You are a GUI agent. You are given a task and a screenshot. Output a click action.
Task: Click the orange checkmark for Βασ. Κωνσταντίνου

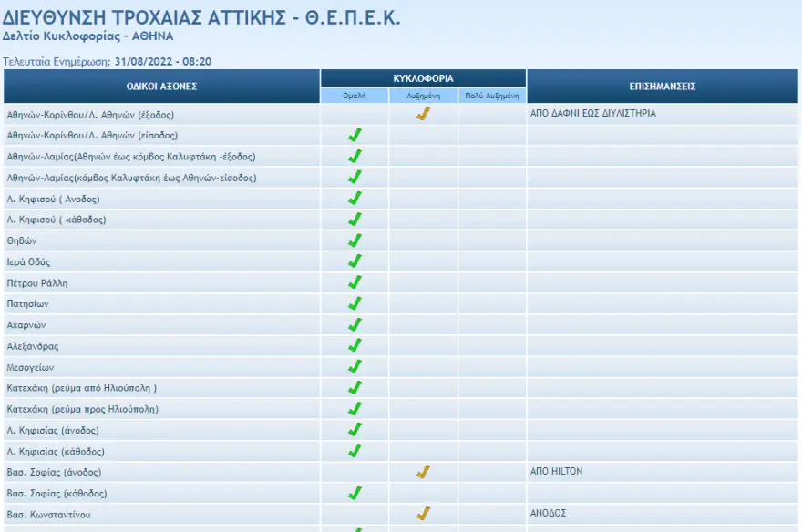point(423,514)
